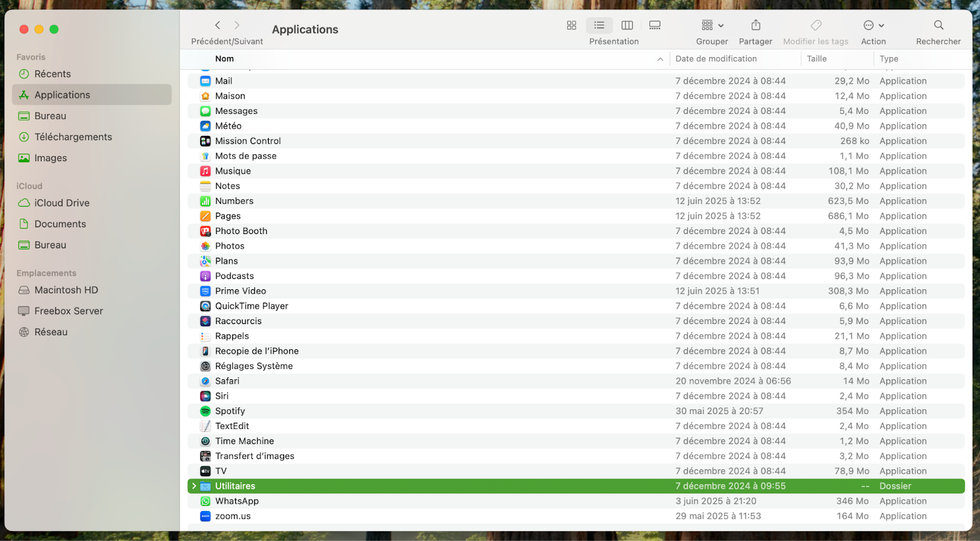Open the Rechercher search magnifier

coord(938,25)
